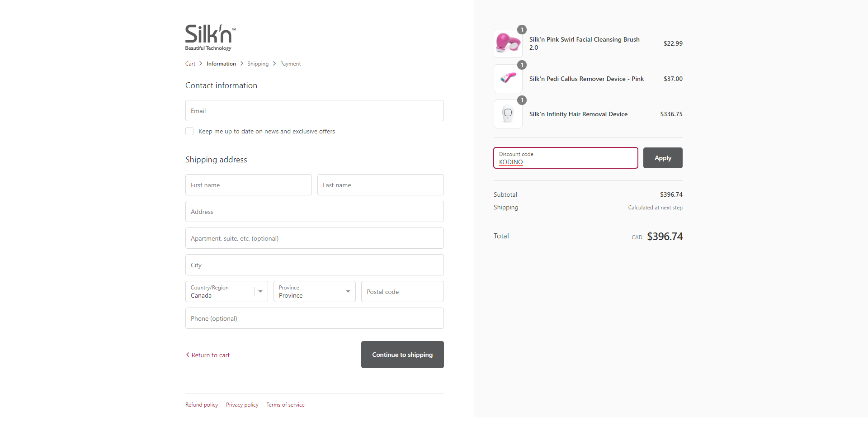
Task: Click Pedi Callus Remover Device thumbnail
Action: coord(508,79)
